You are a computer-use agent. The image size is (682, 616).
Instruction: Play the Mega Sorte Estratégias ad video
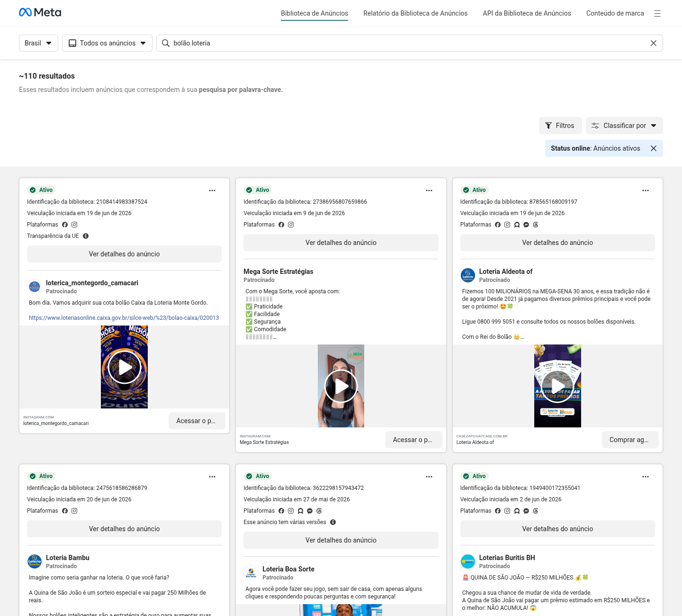click(x=341, y=386)
